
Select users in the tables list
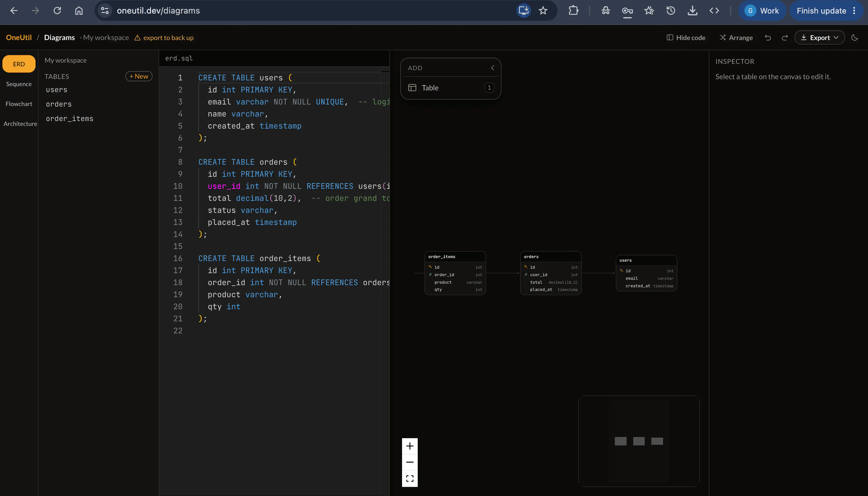pyautogui.click(x=57, y=90)
